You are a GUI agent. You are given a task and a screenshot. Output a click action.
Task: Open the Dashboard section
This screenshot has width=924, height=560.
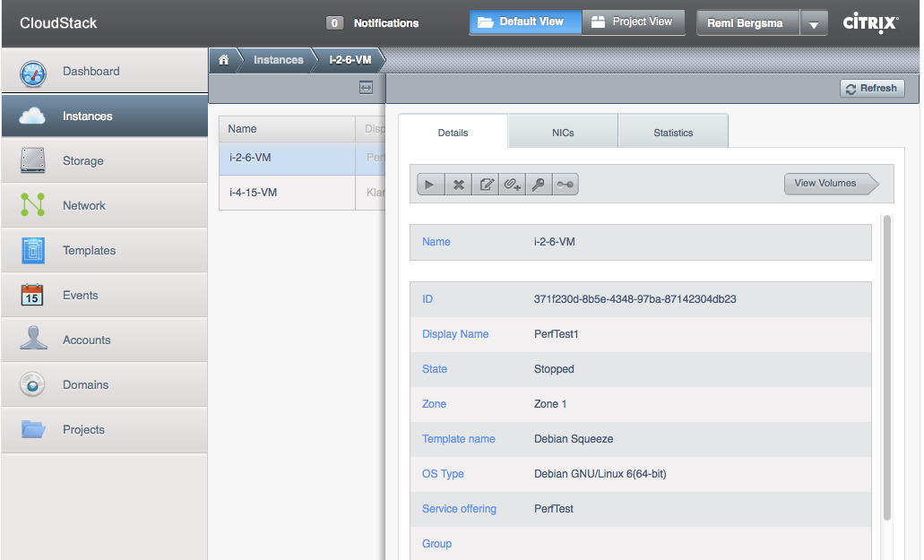point(91,72)
